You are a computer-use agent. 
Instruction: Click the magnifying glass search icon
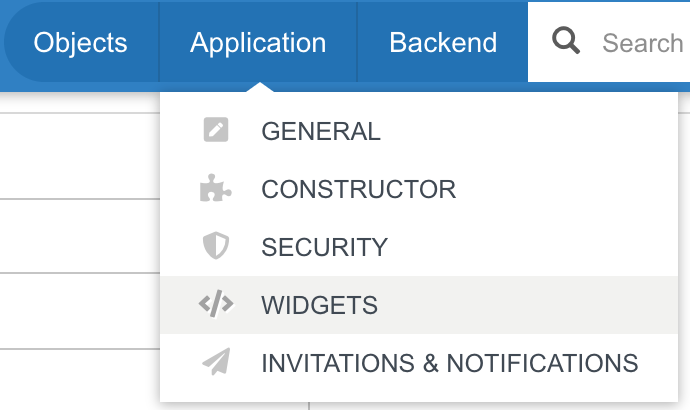pyautogui.click(x=566, y=42)
